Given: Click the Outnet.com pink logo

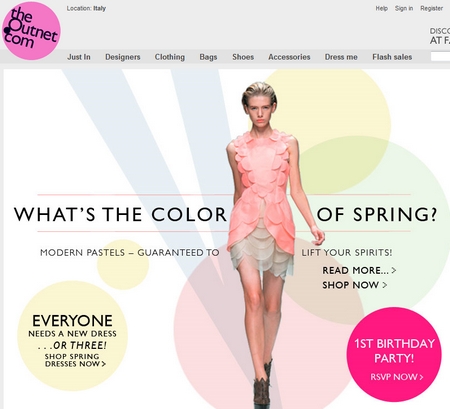Looking at the screenshot, I should pos(31,31).
